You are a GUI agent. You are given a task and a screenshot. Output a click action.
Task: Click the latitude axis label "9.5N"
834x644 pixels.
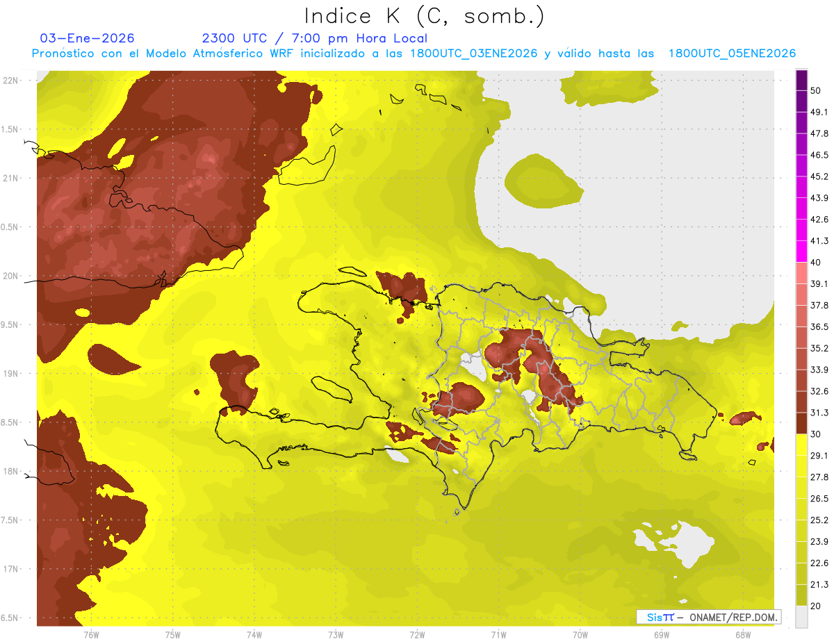pos(10,325)
